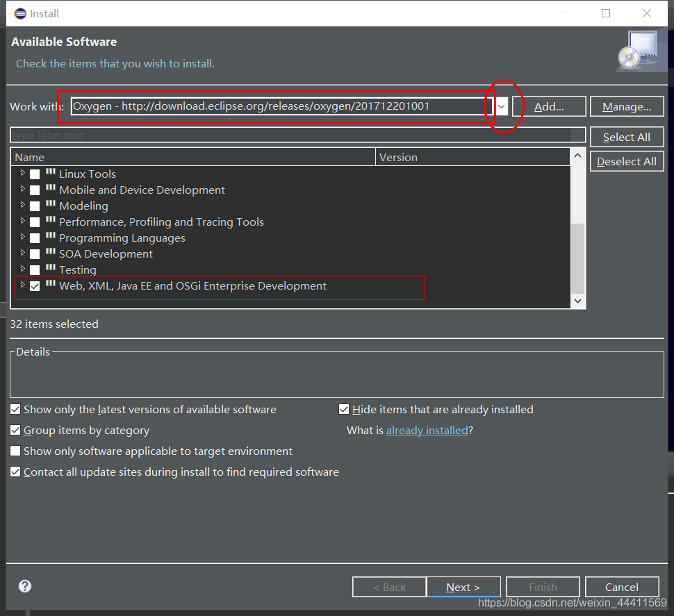Click the Work with repository URL field

click(281, 106)
